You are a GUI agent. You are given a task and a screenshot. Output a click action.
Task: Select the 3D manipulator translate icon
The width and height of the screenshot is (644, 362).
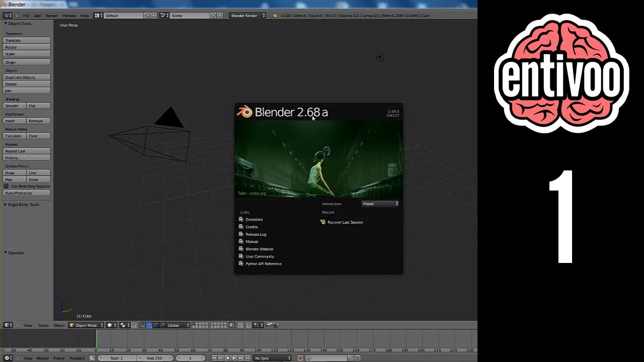click(149, 325)
